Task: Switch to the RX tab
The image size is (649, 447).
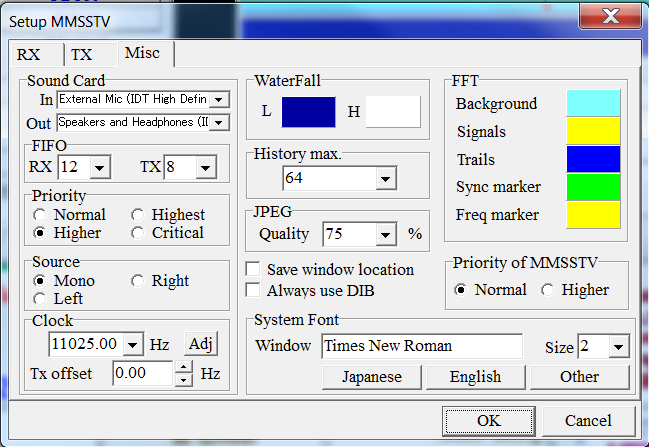Action: 37,54
